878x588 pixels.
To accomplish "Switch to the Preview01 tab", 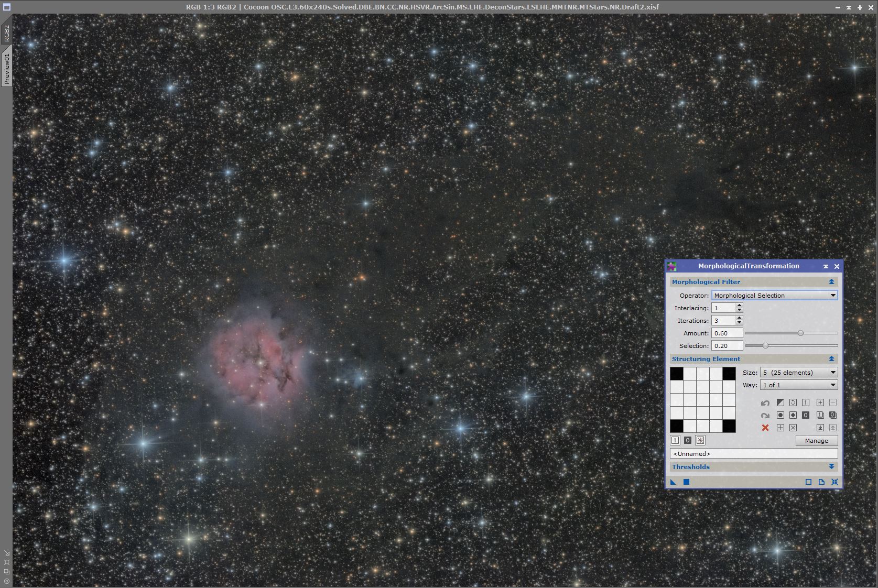I will point(7,69).
